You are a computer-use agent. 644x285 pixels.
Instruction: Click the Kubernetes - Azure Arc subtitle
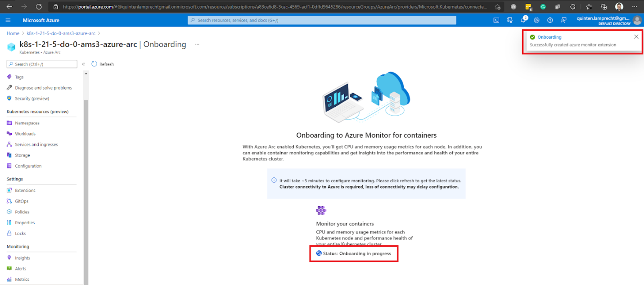click(x=40, y=53)
